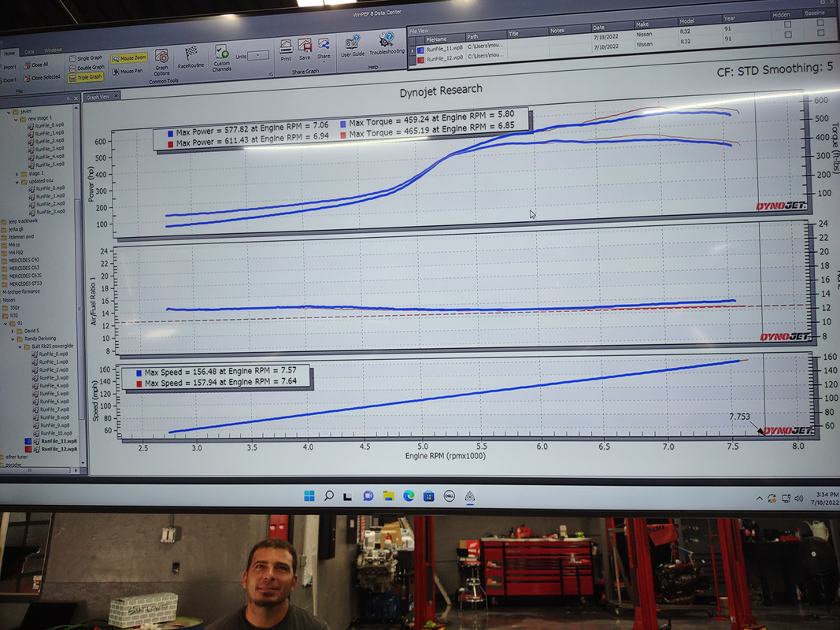Collapse the Built Rb25 powerglide folder
Image resolution: width=840 pixels, height=630 pixels.
click(20, 347)
